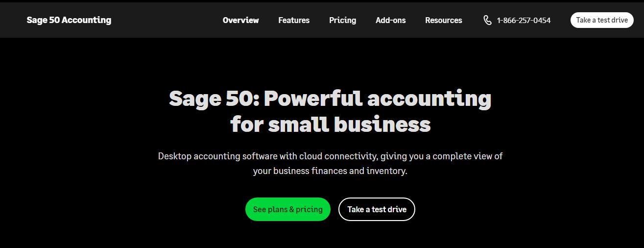Select Pricing in the top navigation
This screenshot has height=248, width=644.
tap(342, 20)
